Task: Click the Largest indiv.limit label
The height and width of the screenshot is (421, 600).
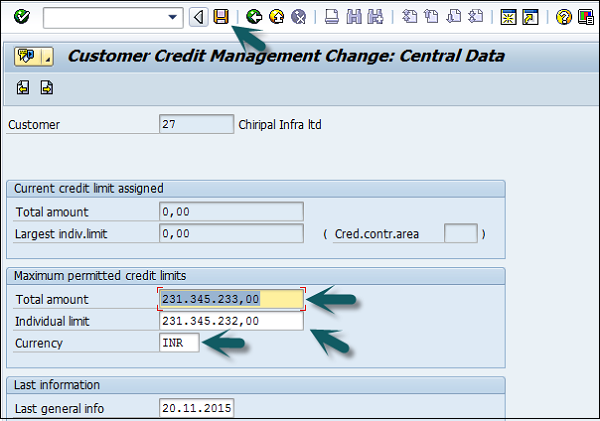Action: coord(61,234)
